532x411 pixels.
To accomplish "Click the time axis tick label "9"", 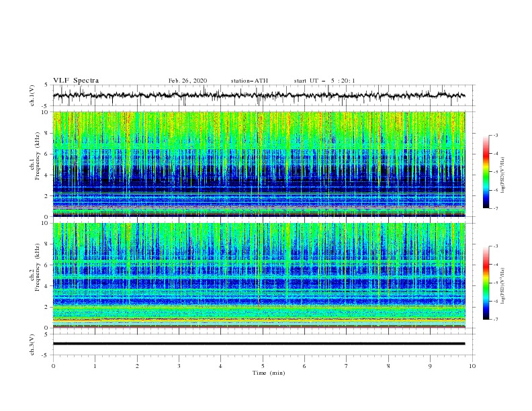I will click(430, 366).
